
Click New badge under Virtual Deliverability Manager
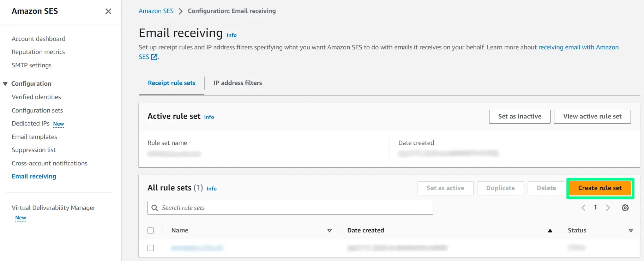coord(20,218)
